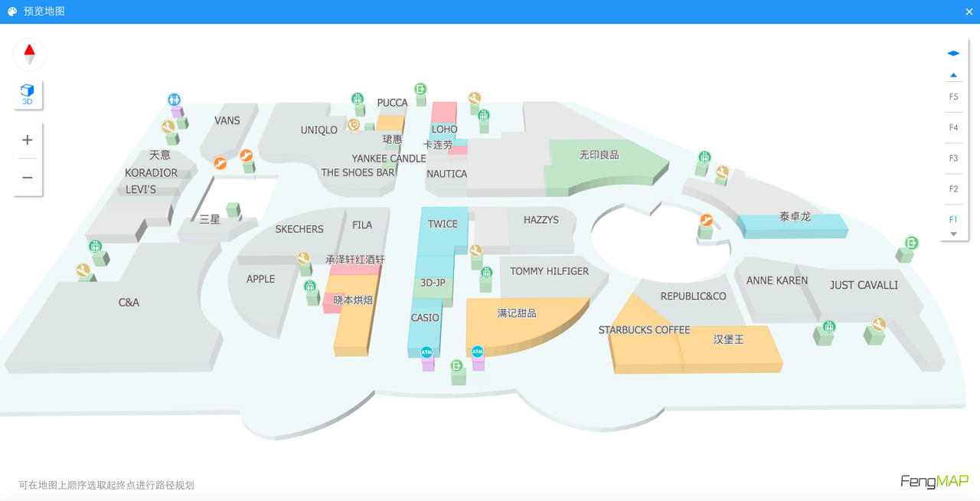The width and height of the screenshot is (980, 501).
Task: Click elevator icon between 3D-JP and TOMMY HILFIGER
Action: (486, 273)
